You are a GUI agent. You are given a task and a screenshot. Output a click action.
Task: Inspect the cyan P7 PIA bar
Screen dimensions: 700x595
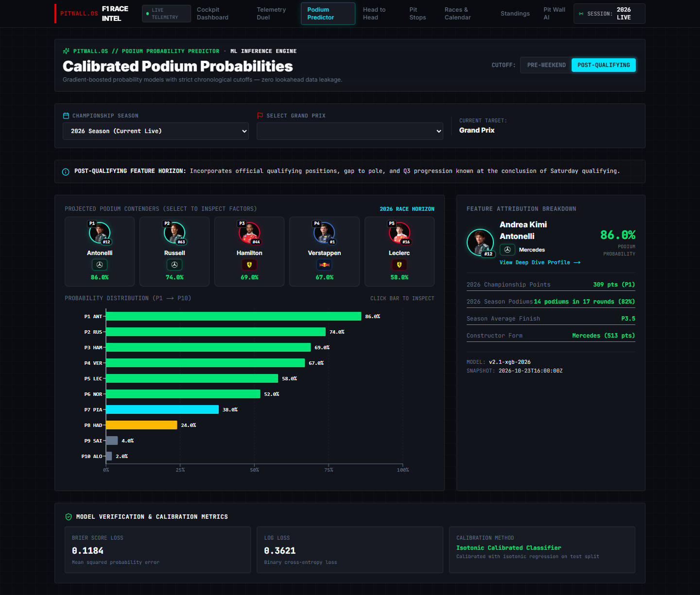(x=162, y=409)
